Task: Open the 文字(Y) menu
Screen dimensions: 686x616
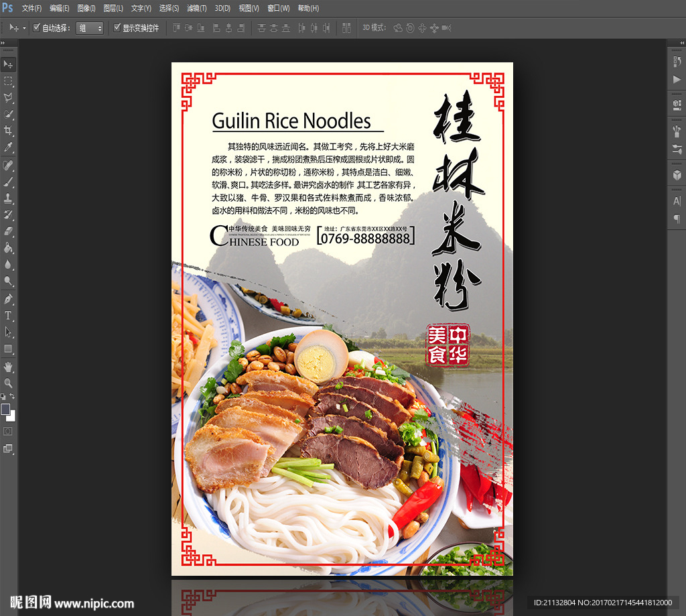Action: point(141,8)
